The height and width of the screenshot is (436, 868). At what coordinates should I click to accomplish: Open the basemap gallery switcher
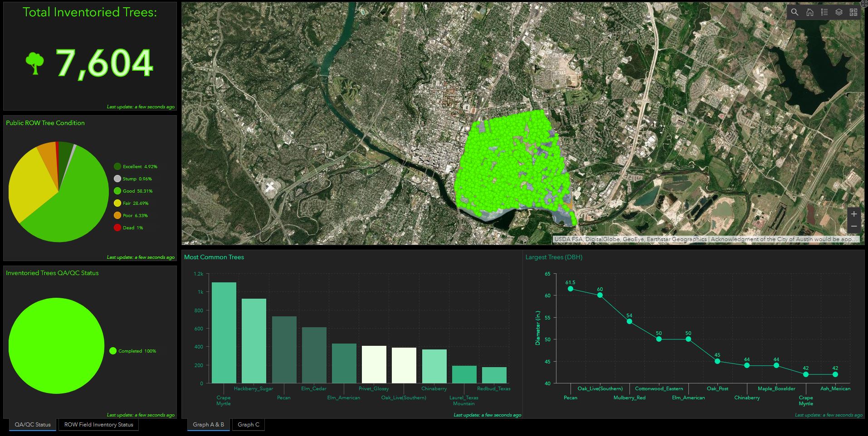[x=853, y=12]
